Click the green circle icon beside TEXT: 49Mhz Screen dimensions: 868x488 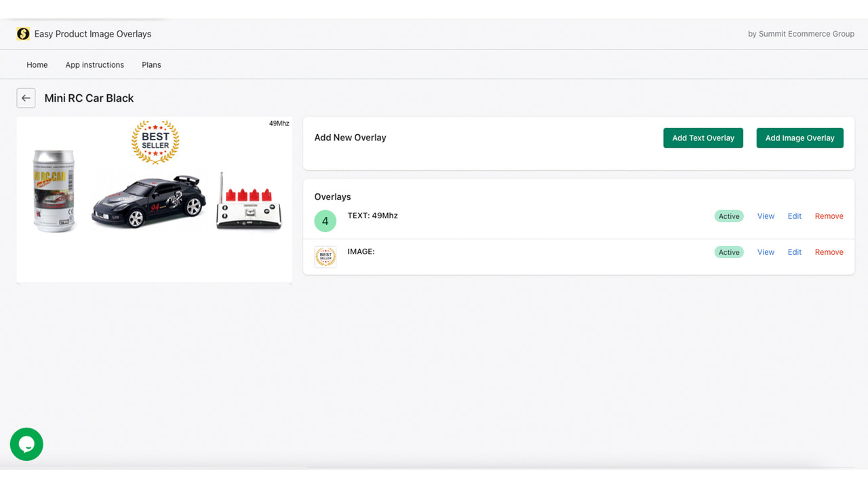coord(325,220)
